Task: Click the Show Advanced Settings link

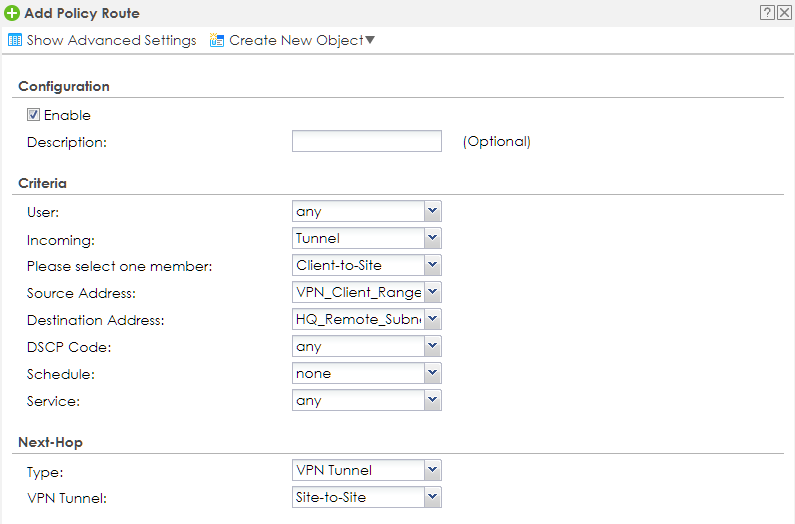Action: click(111, 41)
